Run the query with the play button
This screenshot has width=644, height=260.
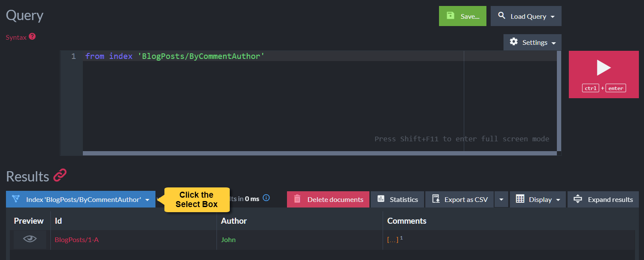pyautogui.click(x=603, y=74)
